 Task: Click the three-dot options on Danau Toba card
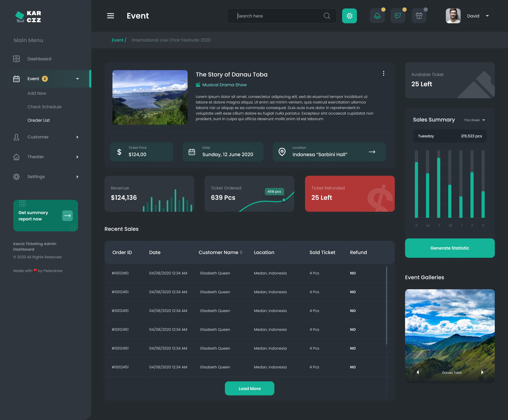coord(383,73)
